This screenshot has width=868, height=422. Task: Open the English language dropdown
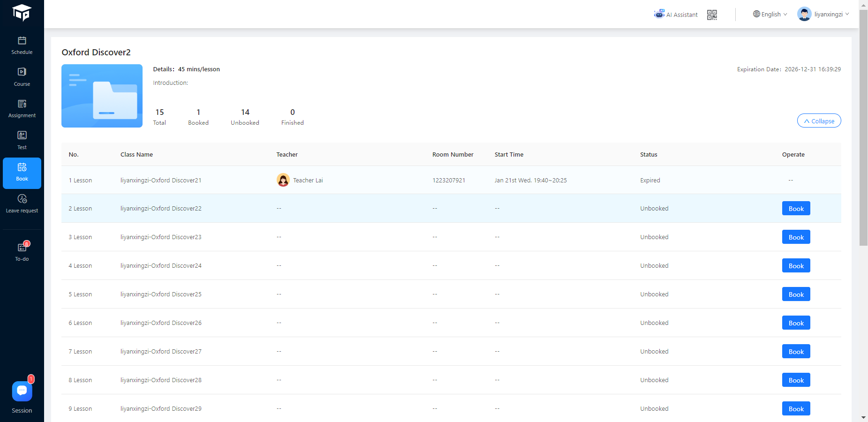tap(770, 15)
